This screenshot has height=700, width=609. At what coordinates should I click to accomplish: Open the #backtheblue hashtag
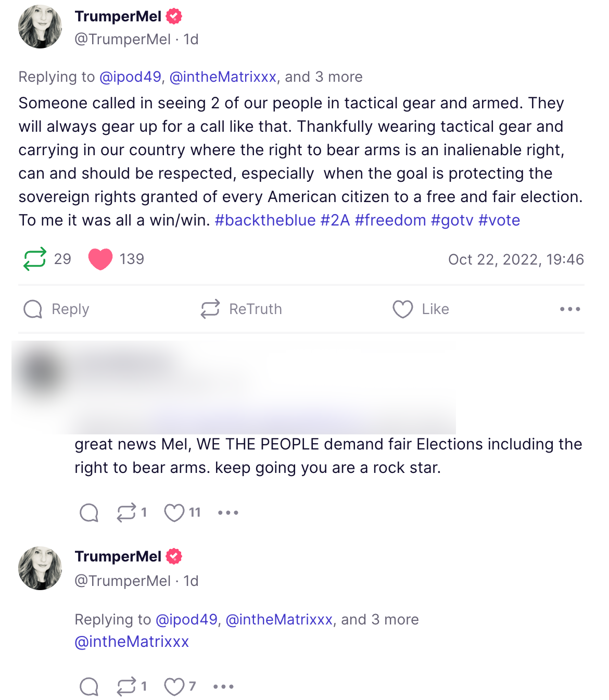pyautogui.click(x=265, y=220)
